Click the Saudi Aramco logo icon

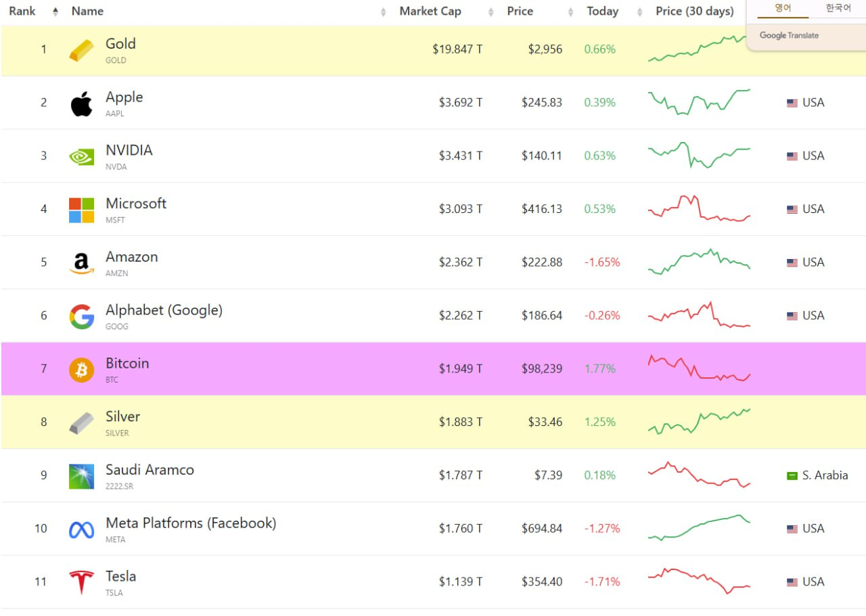click(x=82, y=477)
